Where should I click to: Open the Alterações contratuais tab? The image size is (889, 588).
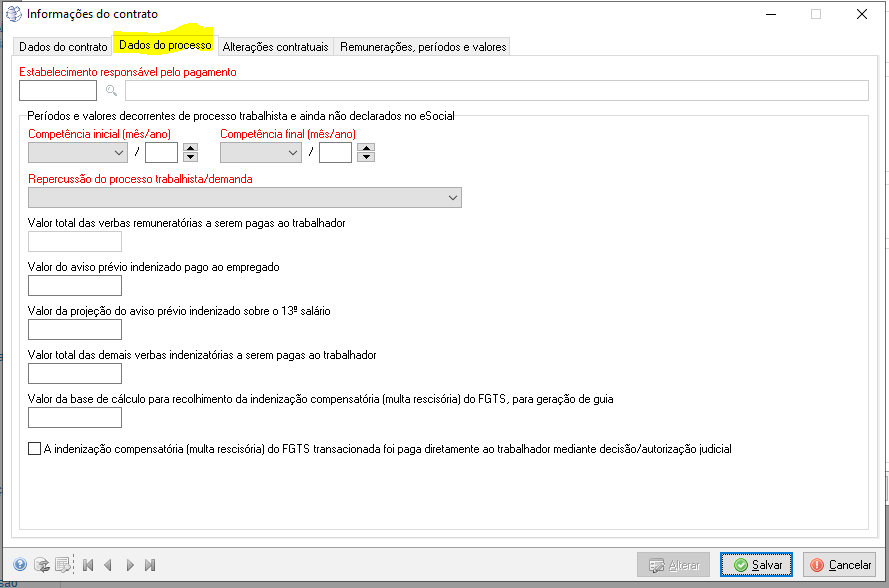275,47
